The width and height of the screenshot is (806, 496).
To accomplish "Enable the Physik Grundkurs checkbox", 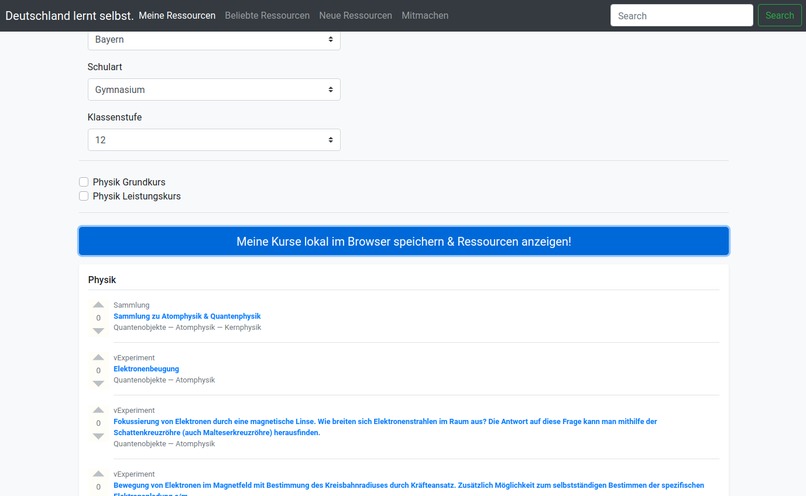I will (x=84, y=182).
